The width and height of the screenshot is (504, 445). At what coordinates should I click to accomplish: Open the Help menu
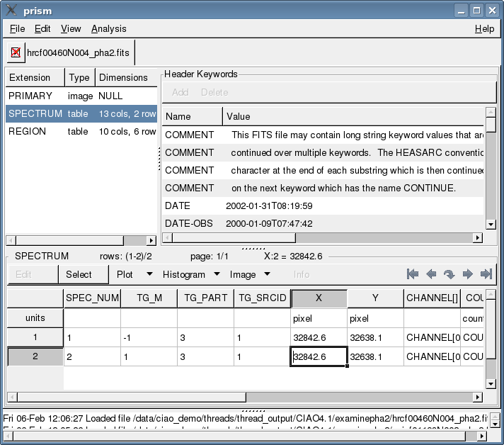484,28
